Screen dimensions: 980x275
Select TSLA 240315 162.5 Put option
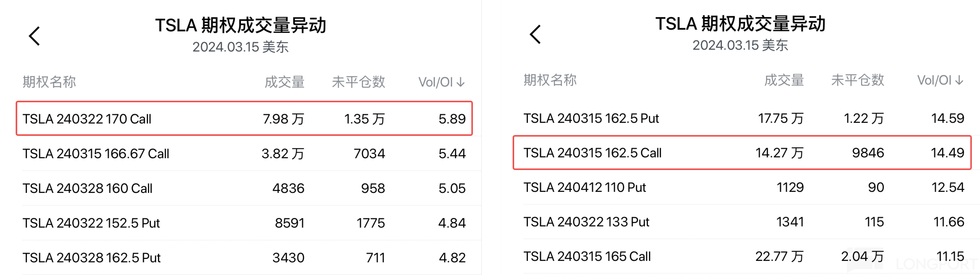[742, 118]
